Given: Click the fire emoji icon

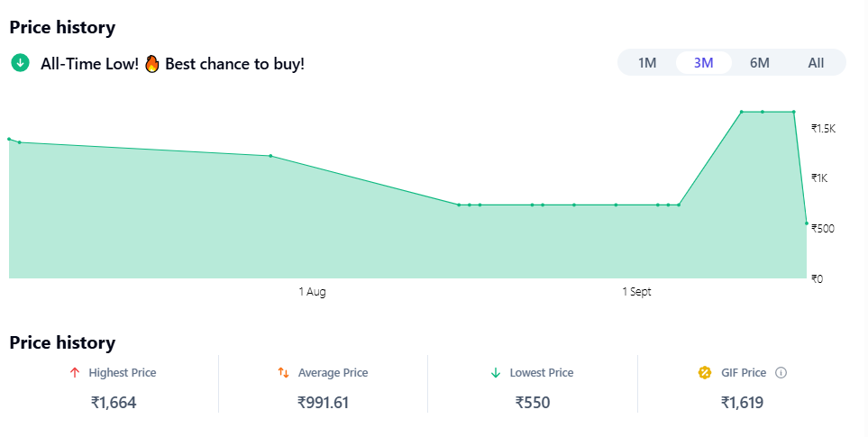Looking at the screenshot, I should point(151,64).
